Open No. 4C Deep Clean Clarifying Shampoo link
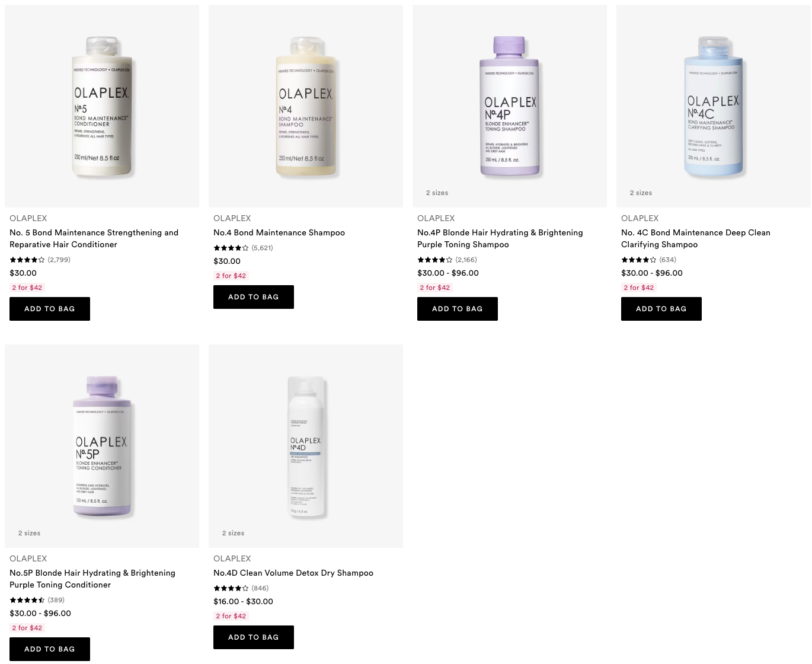 (x=695, y=238)
